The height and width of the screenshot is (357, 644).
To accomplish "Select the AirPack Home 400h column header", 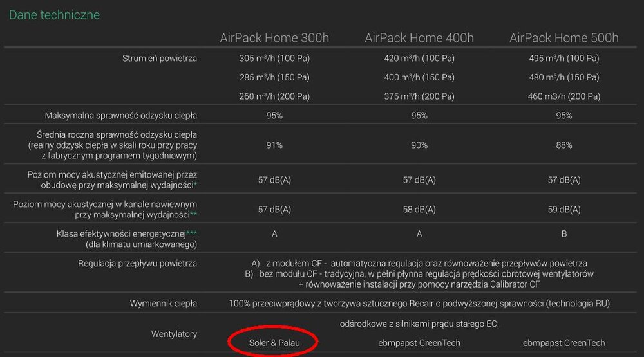I will [x=419, y=38].
